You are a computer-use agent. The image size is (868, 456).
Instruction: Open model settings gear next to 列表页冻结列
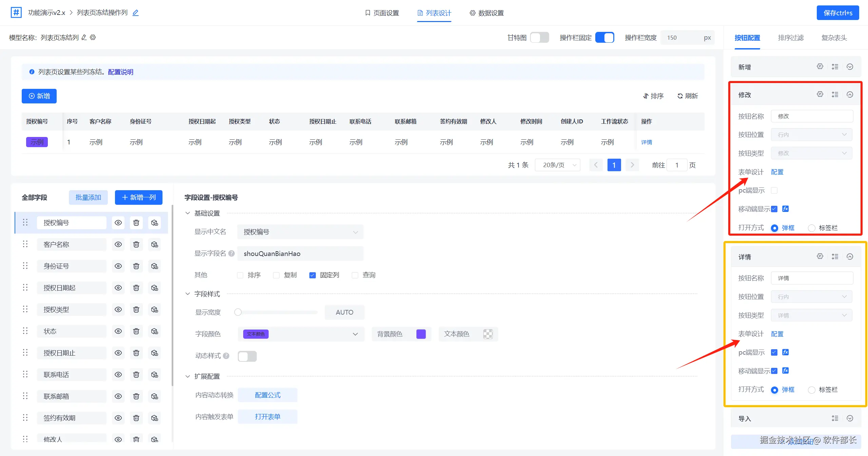[x=93, y=37]
